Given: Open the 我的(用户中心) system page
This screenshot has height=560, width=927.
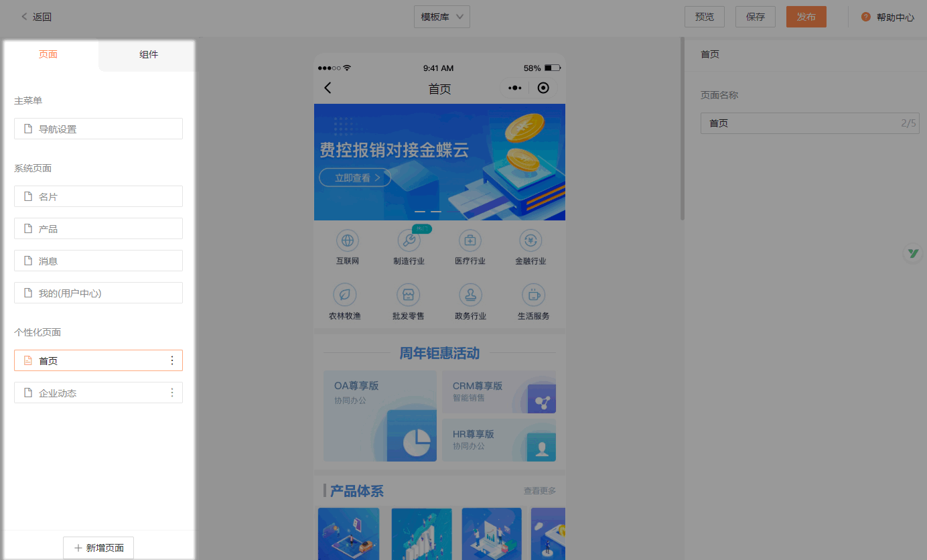Looking at the screenshot, I should (98, 293).
